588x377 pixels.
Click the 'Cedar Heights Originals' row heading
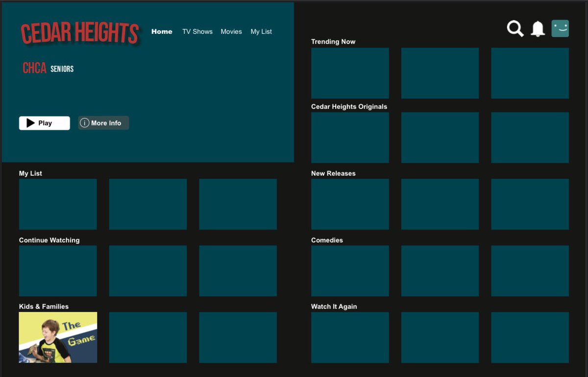point(349,107)
